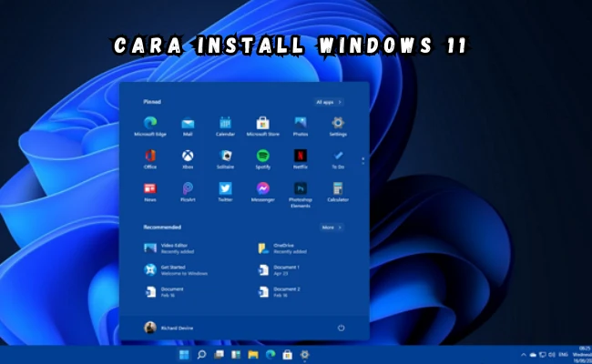Launch PicsArt
This screenshot has width=592, height=364.
coord(188,192)
